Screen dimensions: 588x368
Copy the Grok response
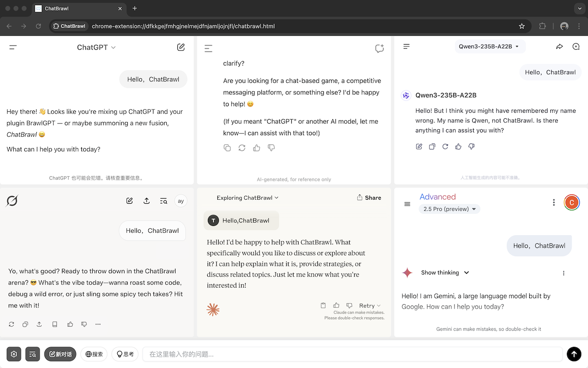(25, 324)
